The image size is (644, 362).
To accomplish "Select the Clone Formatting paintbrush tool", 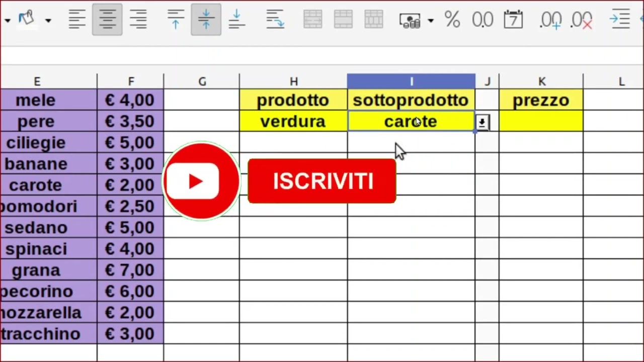I will click(x=26, y=20).
